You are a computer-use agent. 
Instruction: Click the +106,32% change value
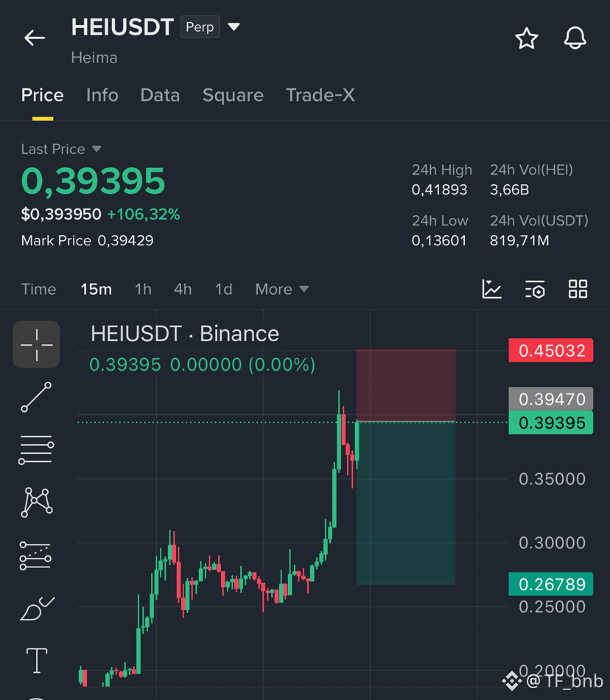(x=143, y=214)
